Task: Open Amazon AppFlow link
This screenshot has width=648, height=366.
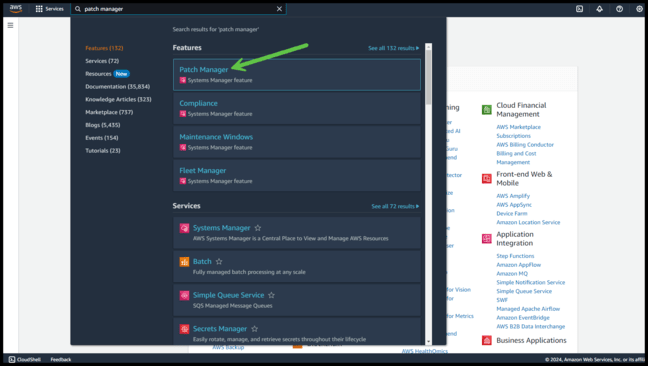Action: [x=518, y=265]
